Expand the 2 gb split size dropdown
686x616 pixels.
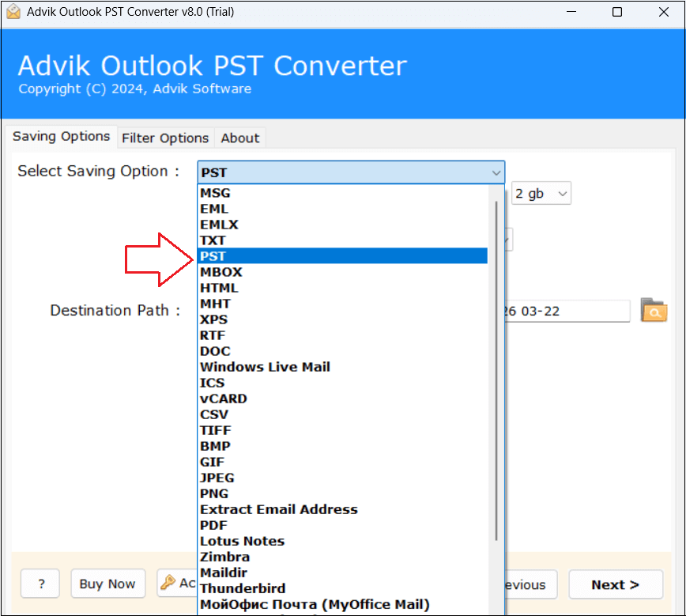(541, 194)
